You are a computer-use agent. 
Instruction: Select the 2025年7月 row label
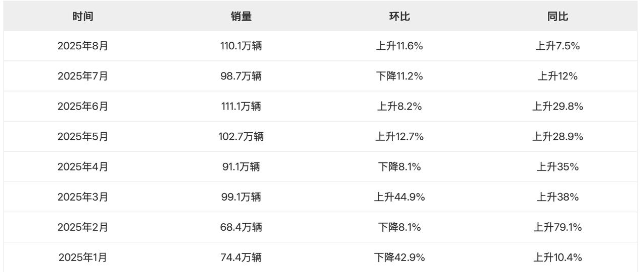point(83,76)
